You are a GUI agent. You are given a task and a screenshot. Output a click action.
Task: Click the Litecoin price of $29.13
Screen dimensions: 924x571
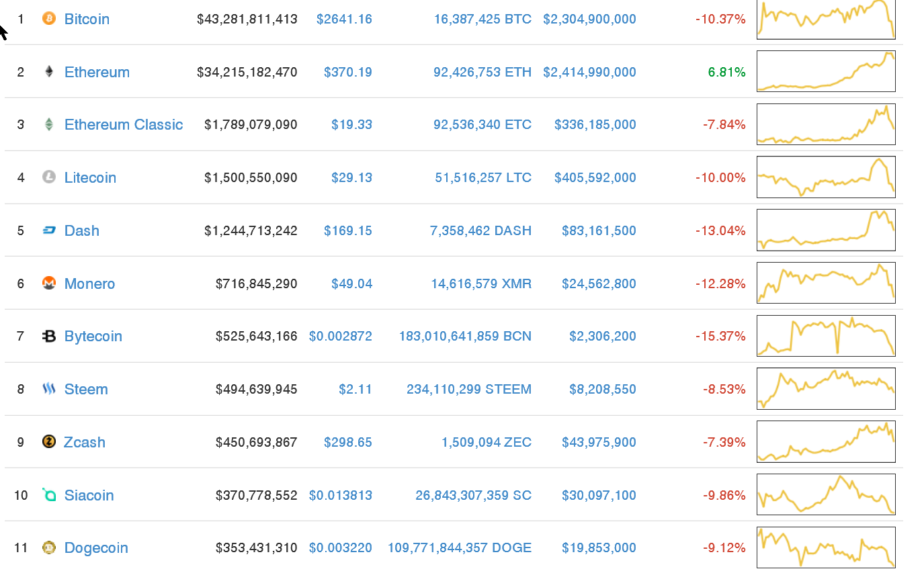[351, 177]
